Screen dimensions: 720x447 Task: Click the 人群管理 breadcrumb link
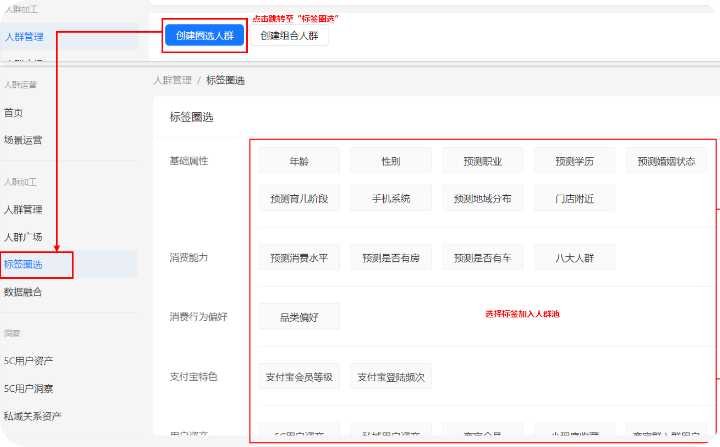pos(172,80)
